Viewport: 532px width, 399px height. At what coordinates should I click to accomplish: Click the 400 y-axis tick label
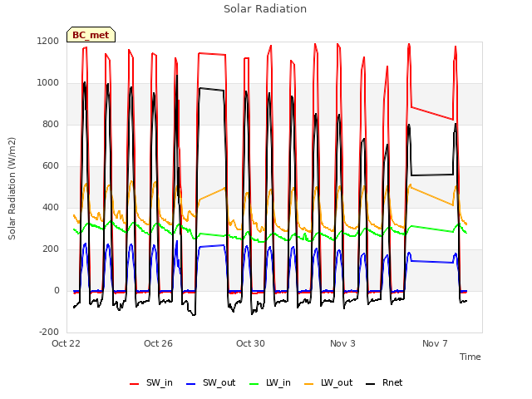click(51, 208)
